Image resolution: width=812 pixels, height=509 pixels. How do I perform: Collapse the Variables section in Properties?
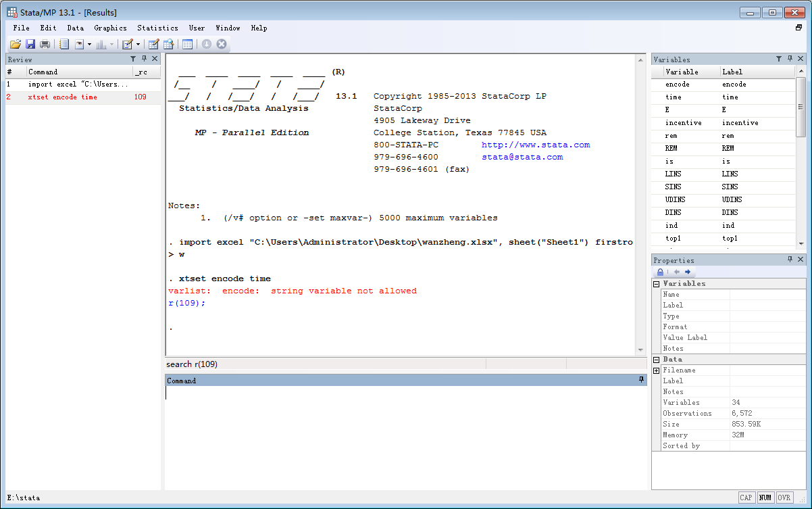pyautogui.click(x=656, y=284)
